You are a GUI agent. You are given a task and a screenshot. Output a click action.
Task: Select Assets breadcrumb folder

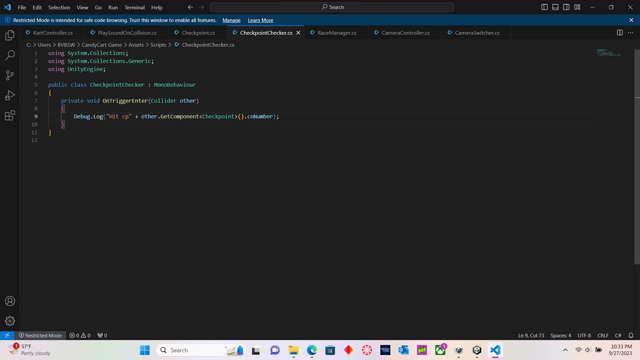pyautogui.click(x=136, y=45)
